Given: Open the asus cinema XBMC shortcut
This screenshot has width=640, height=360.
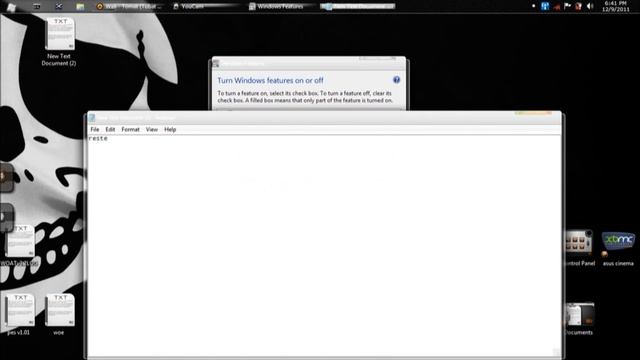Looking at the screenshot, I should pyautogui.click(x=618, y=249).
